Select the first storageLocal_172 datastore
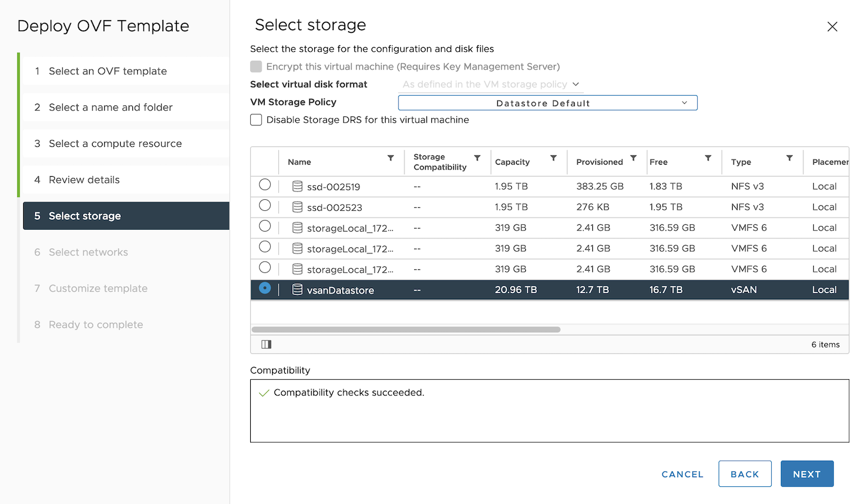The image size is (851, 504). tap(264, 227)
